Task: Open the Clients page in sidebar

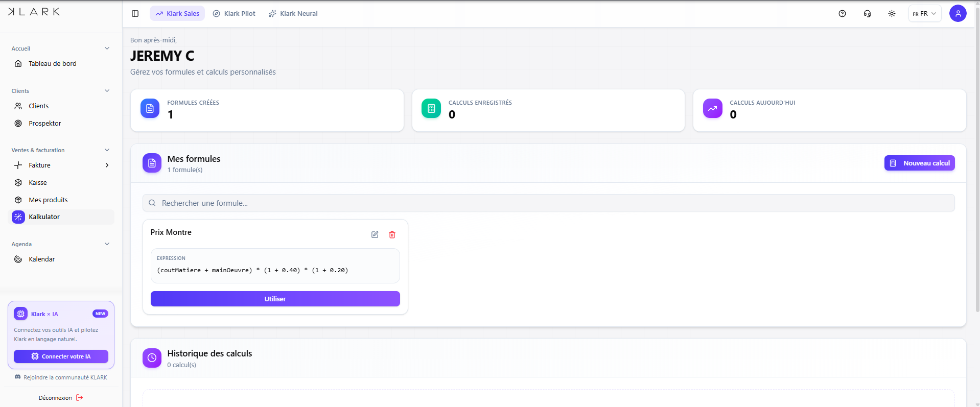Action: click(x=61, y=106)
